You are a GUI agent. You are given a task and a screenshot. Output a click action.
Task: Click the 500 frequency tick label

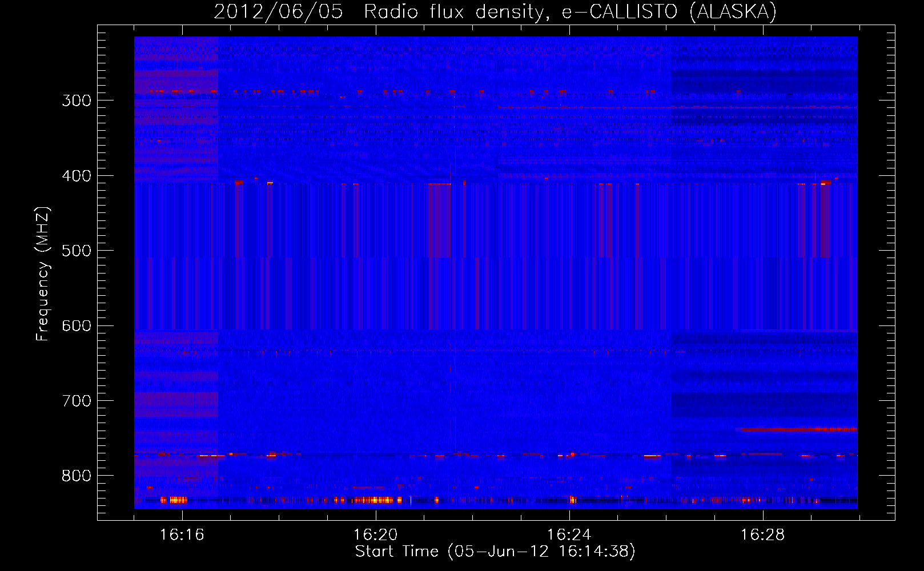pos(77,251)
